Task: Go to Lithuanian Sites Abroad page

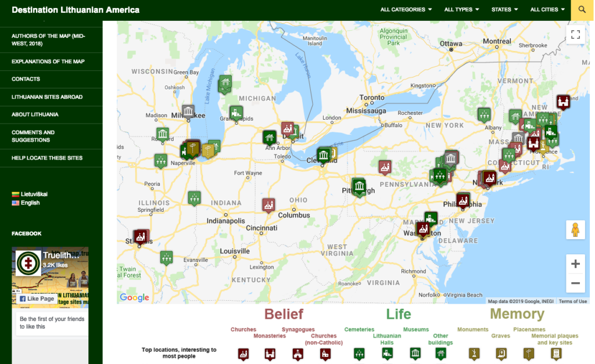Action: tap(47, 97)
